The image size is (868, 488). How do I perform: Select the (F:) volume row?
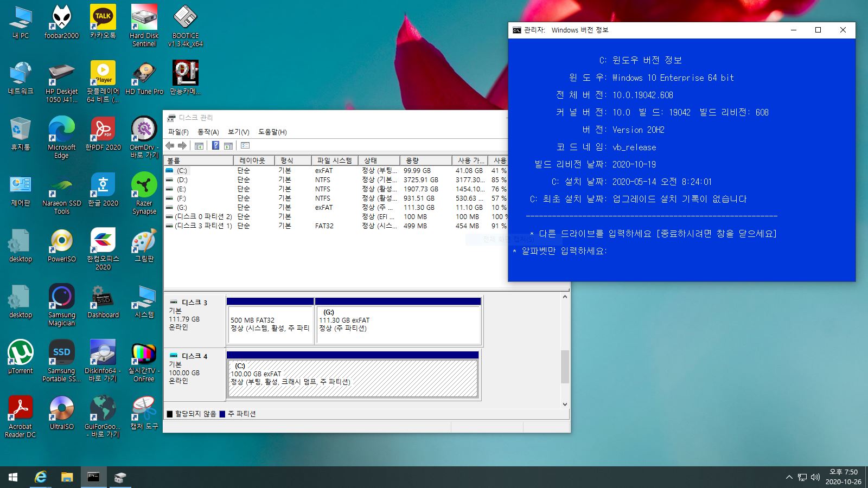coord(335,198)
